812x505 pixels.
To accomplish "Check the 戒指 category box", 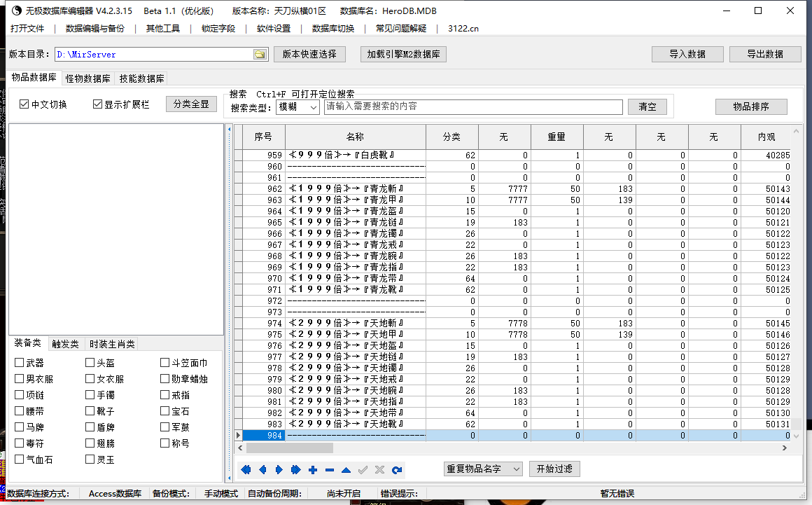I will pyautogui.click(x=164, y=394).
